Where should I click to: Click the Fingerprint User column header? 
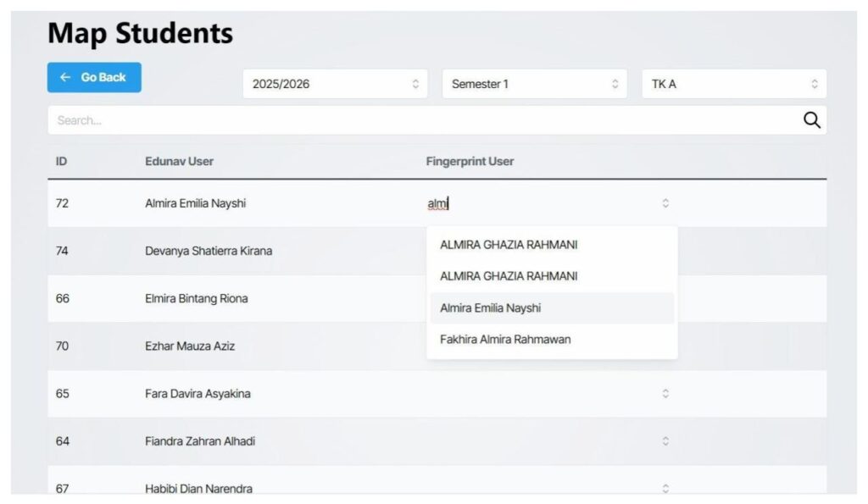click(470, 161)
